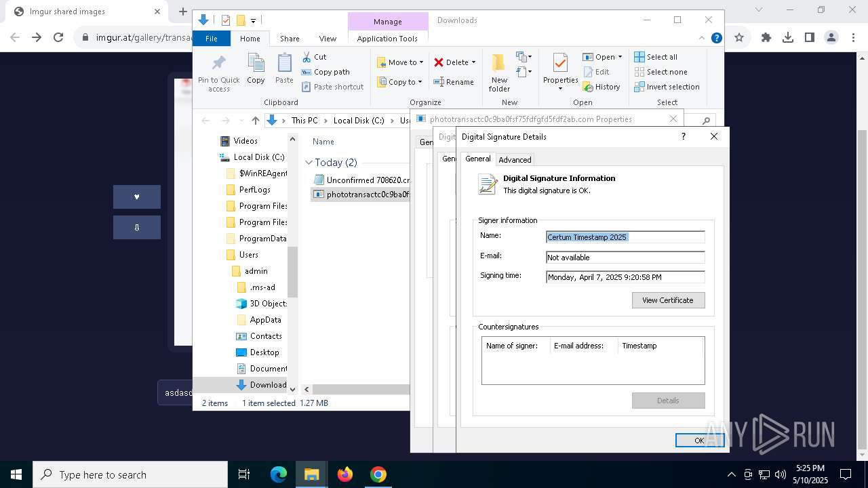Click the taskbar volume icon
Screen dimensions: 868x488
click(x=781, y=474)
